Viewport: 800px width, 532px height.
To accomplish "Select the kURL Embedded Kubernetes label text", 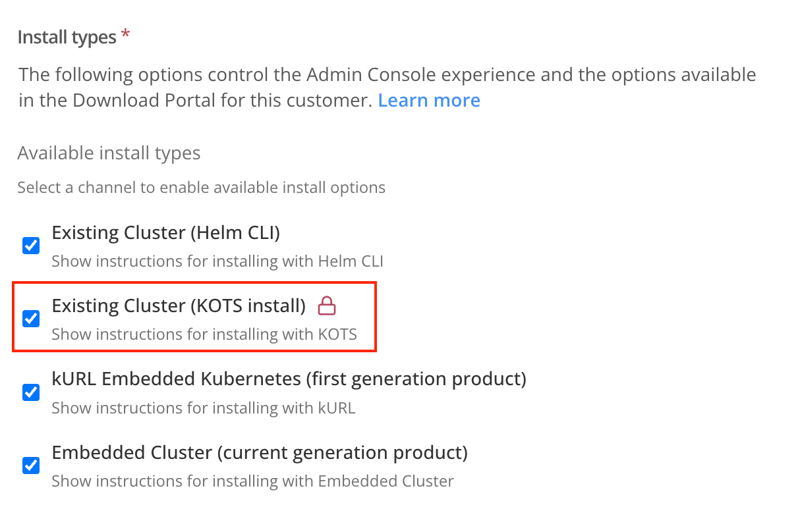I will click(288, 379).
